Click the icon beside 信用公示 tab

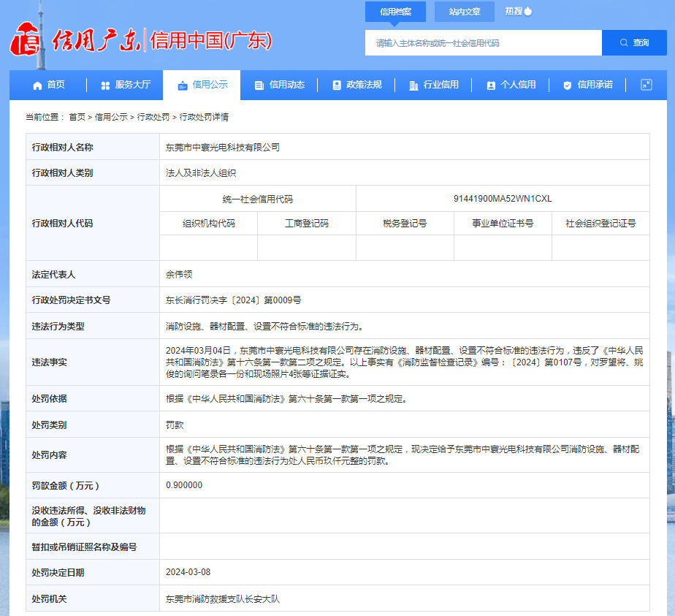tap(183, 85)
